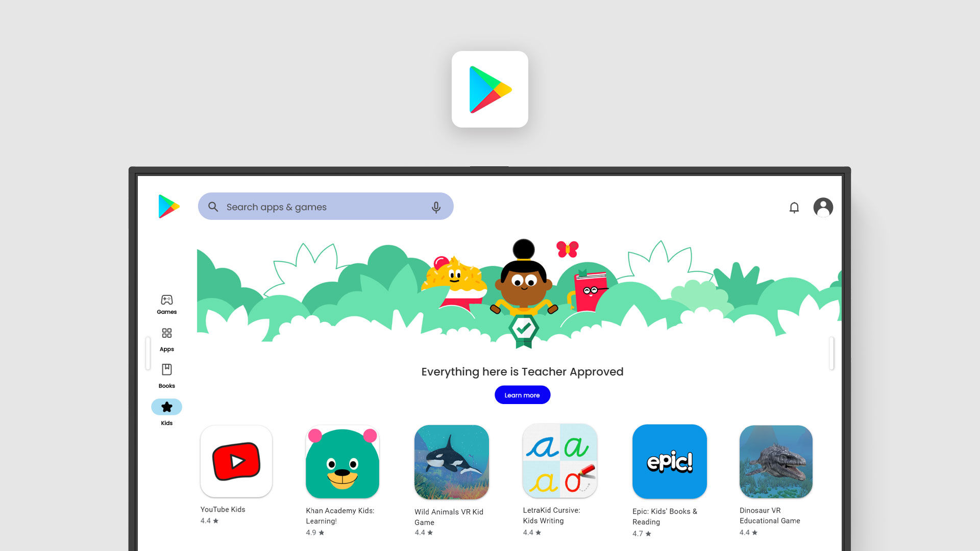Click Dinosaur VR Educational Game app

776,462
